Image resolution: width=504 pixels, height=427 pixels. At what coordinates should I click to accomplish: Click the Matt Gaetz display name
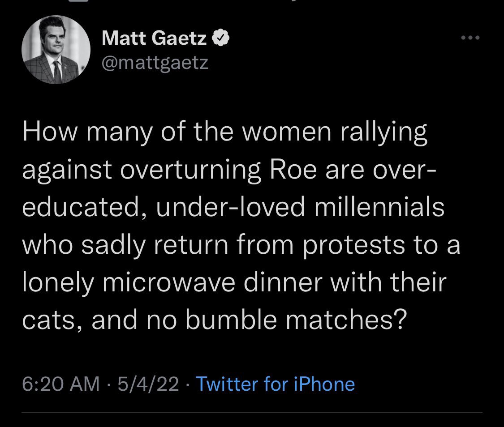tap(154, 38)
